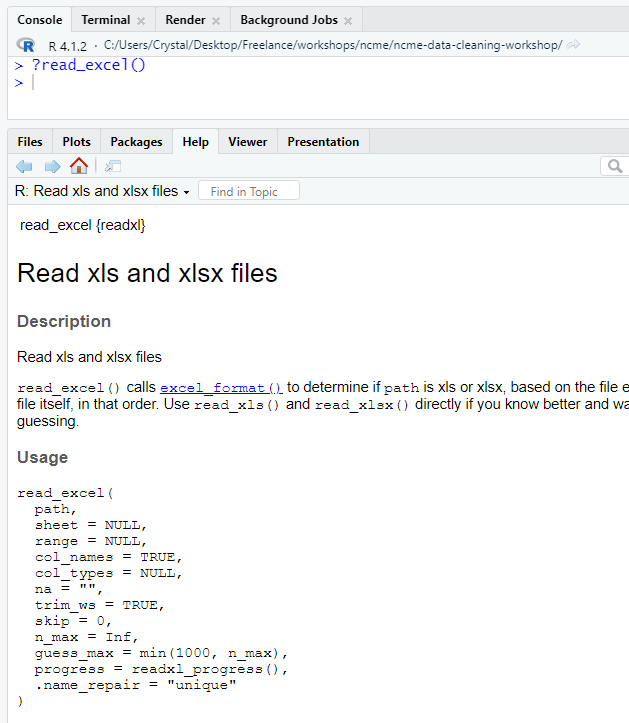Open the Files tab
Viewport: 629px width, 723px height.
pos(30,142)
